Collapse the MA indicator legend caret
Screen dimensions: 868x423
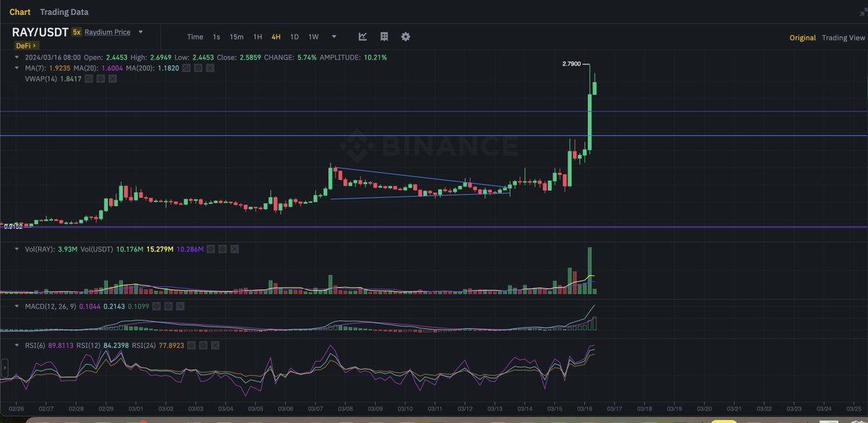(16, 68)
